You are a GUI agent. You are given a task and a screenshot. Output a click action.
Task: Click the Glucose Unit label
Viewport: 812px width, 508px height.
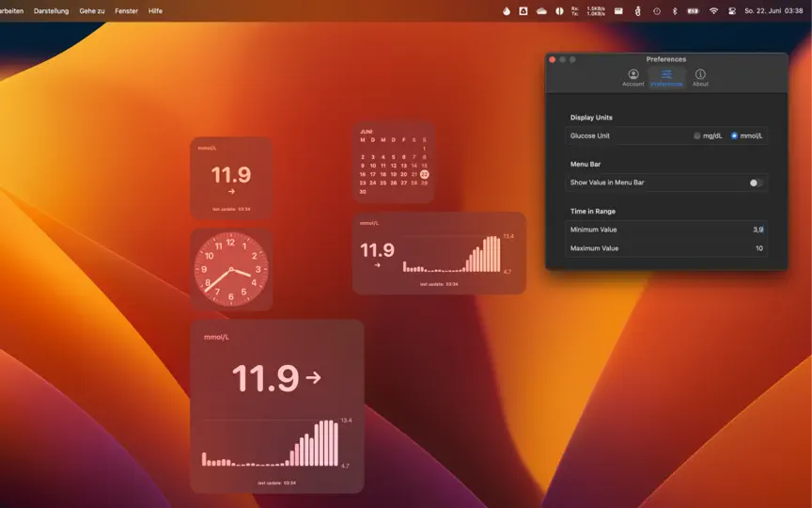(x=590, y=135)
